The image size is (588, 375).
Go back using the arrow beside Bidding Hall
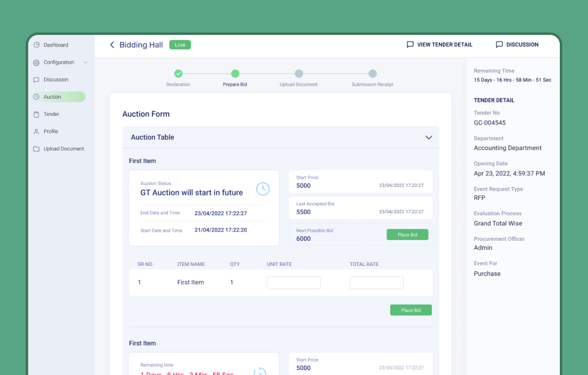click(111, 45)
